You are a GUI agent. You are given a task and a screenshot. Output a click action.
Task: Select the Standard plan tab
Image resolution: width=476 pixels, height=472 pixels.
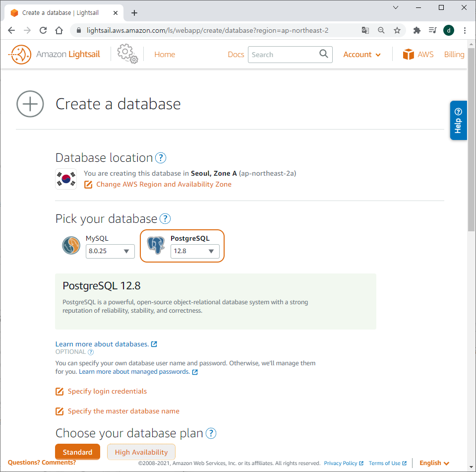pos(77,452)
